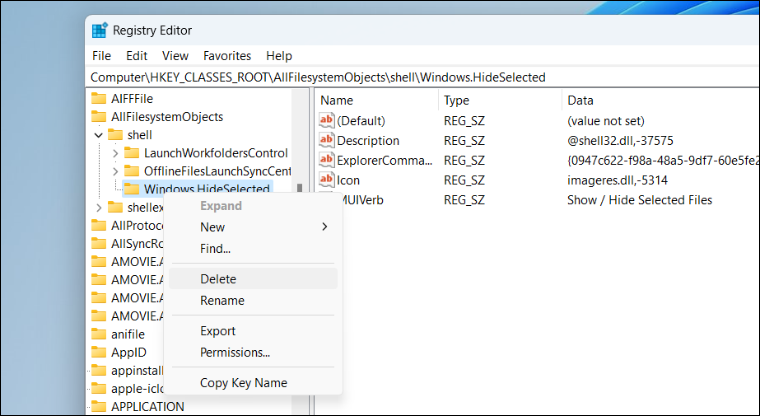Click the ExplorerCommandHandler value string icon
This screenshot has height=416, width=760.
[327, 160]
